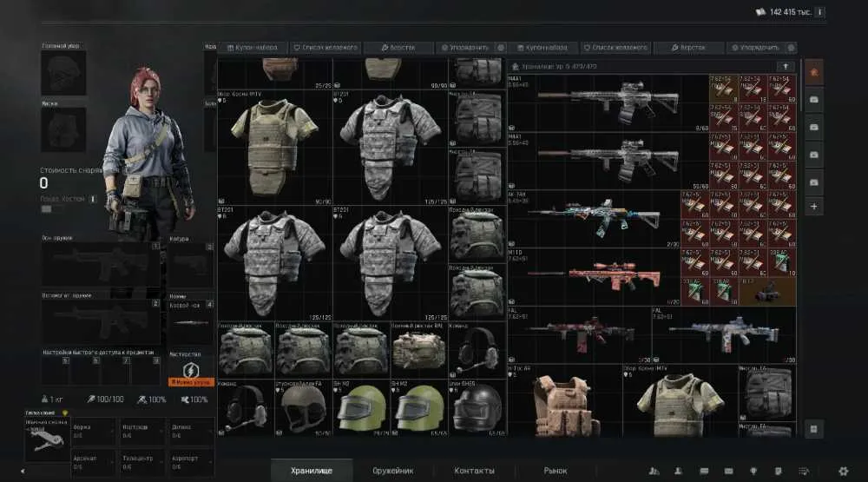Click the primary weapon slot numbered 1
Screen dimensions: 868x482
coord(101,264)
